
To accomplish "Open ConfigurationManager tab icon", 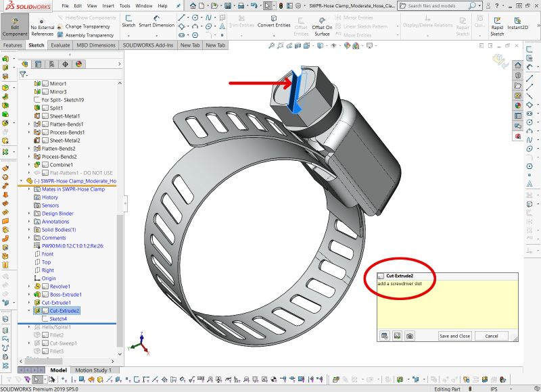I will [51, 64].
